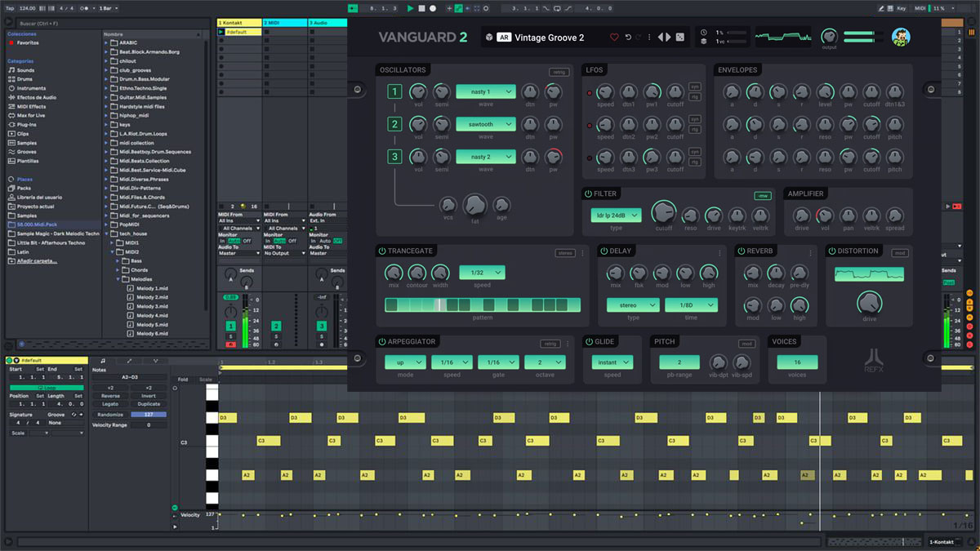Expand the ARABIC folder in browser
This screenshot has height=551, width=980.
tap(107, 42)
